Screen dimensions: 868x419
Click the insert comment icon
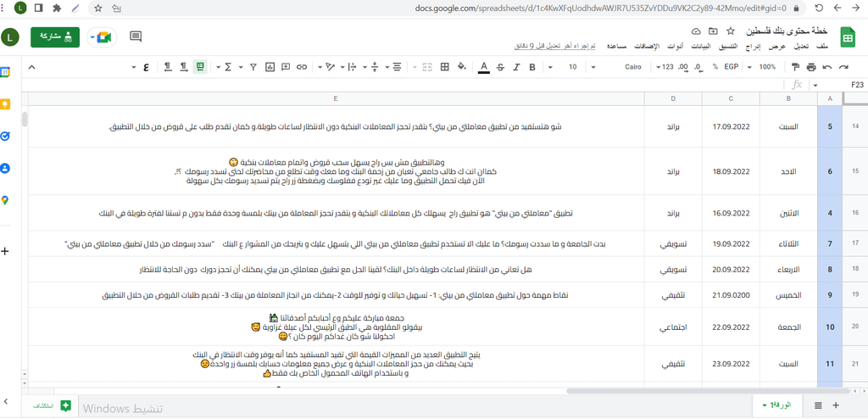click(286, 67)
